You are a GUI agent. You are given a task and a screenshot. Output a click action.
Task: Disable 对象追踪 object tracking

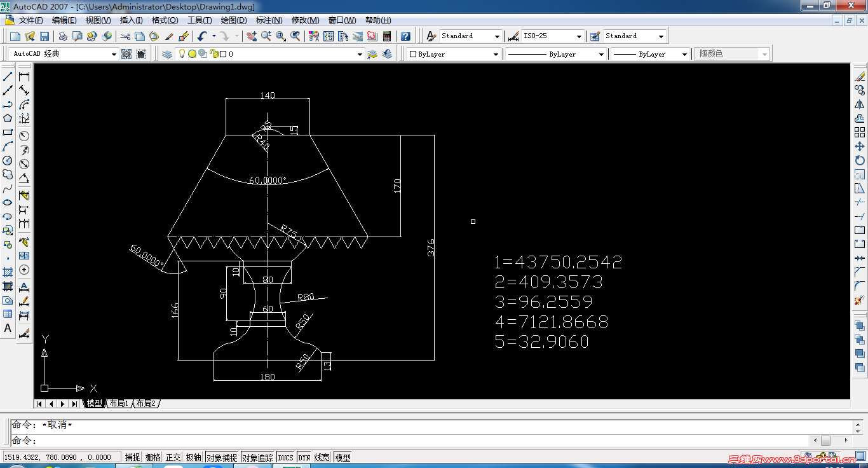pyautogui.click(x=257, y=457)
